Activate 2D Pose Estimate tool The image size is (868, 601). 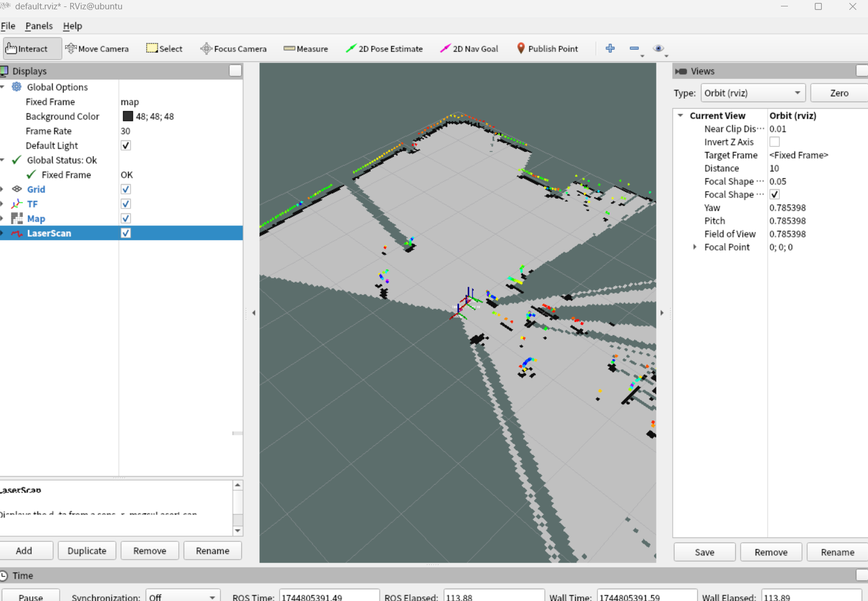coord(384,49)
